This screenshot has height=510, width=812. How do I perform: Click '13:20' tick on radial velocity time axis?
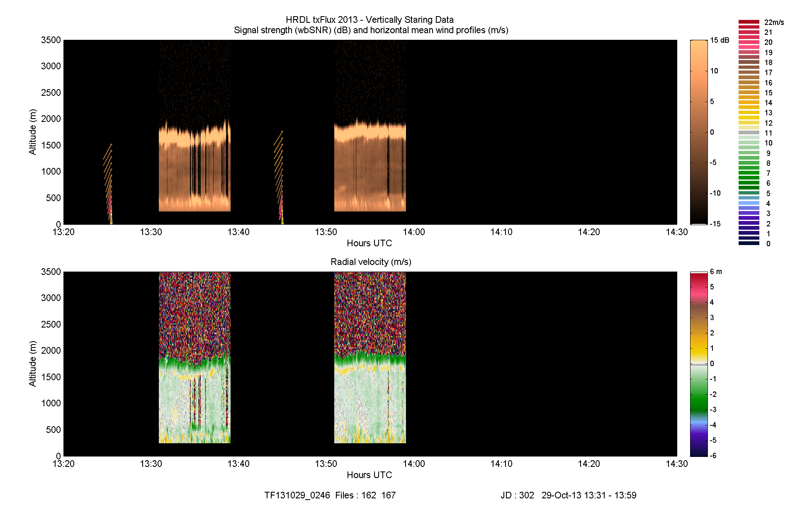coord(63,464)
